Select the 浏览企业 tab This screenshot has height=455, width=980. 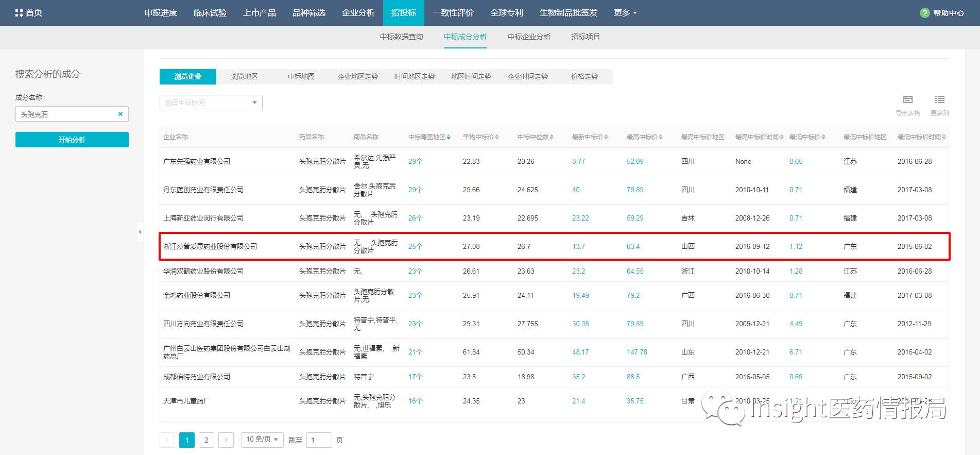tap(188, 77)
